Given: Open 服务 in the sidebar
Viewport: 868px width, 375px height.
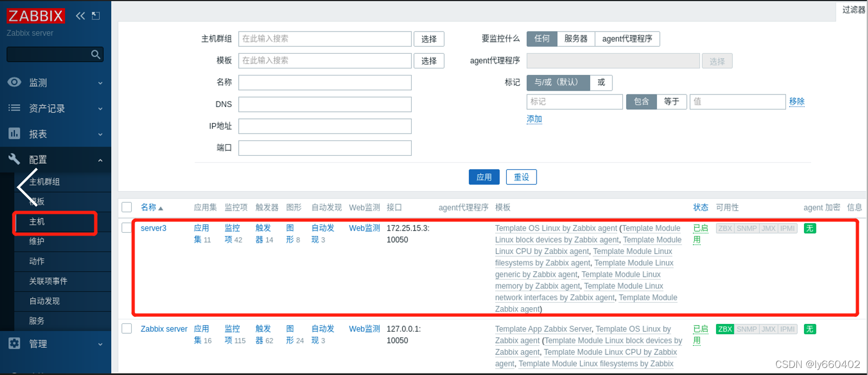Looking at the screenshot, I should (37, 321).
